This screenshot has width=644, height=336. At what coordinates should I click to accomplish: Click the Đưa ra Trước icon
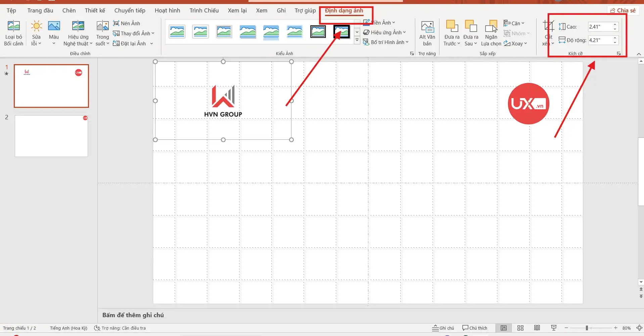click(x=452, y=27)
